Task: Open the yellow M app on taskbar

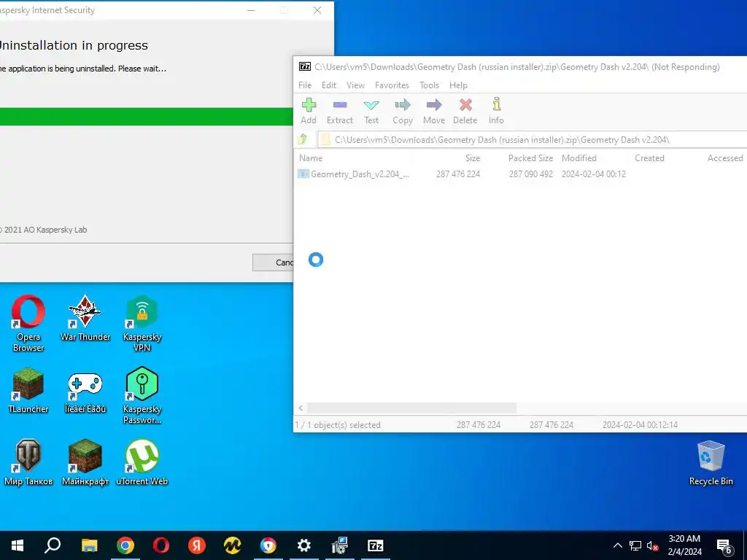Action: click(x=233, y=545)
